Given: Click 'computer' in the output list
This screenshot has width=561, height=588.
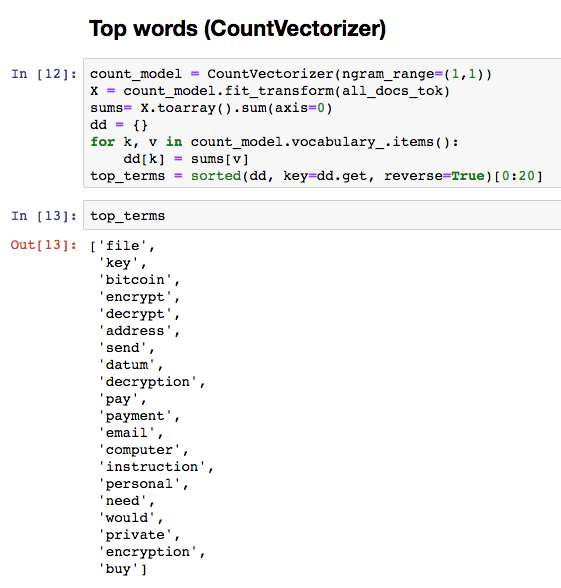Looking at the screenshot, I should pos(140,450).
